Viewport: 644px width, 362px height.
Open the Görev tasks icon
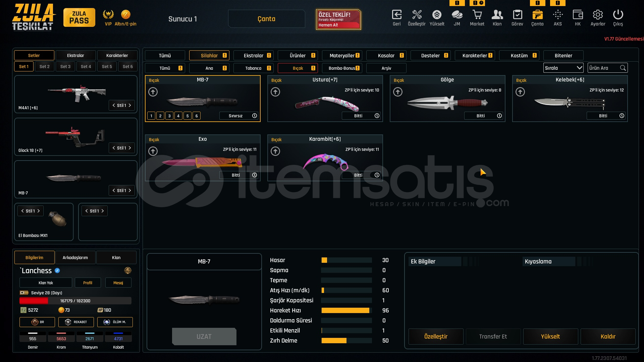[517, 15]
